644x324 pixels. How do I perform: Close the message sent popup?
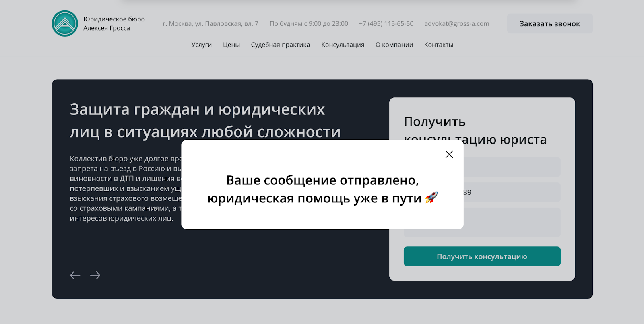coord(449,155)
